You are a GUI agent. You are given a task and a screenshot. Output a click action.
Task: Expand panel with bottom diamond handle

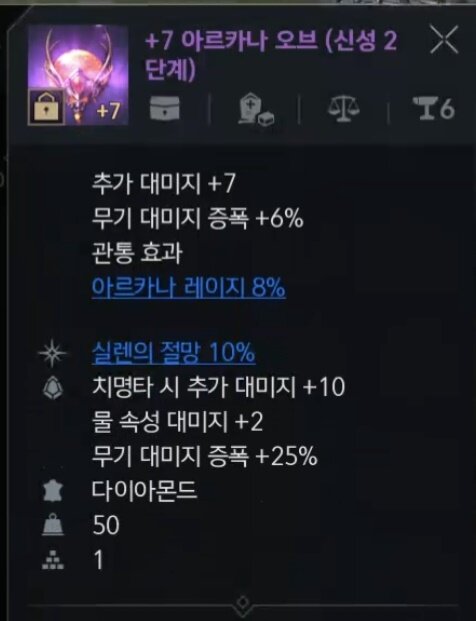click(242, 604)
